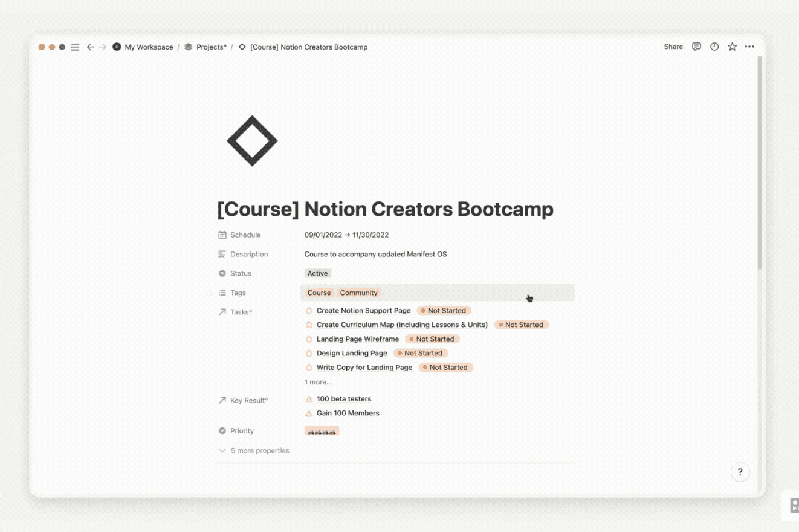
Task: Click the My Workspace avatar icon
Action: [117, 47]
